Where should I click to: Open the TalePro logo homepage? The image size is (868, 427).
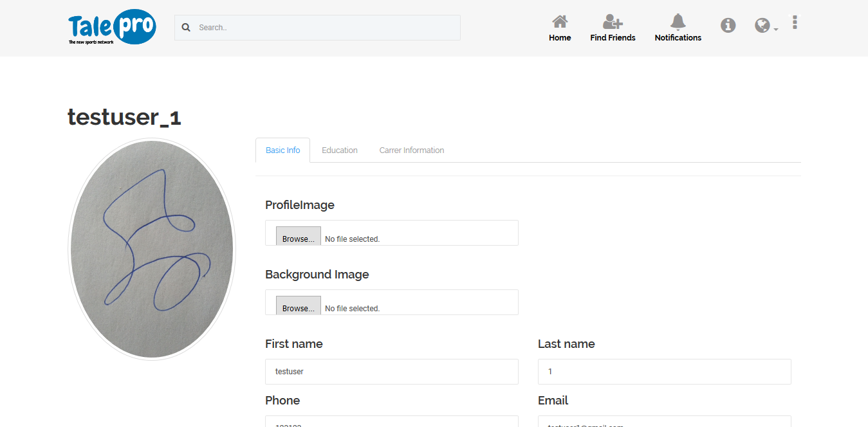coord(112,27)
